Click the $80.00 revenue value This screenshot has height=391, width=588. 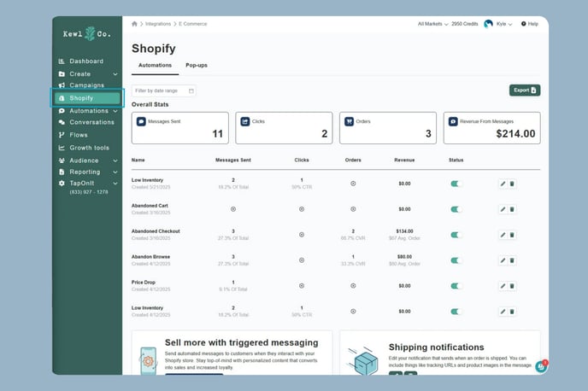point(404,257)
